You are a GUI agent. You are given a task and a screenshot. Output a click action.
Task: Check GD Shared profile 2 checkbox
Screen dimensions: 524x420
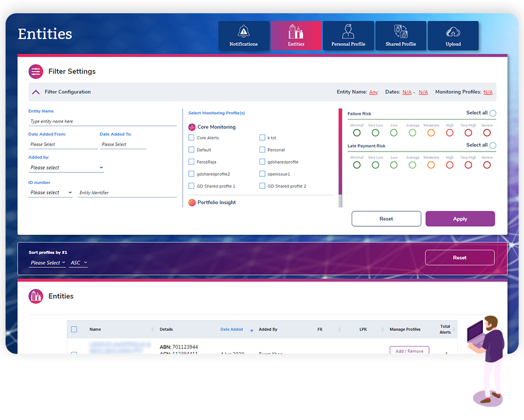tap(262, 186)
